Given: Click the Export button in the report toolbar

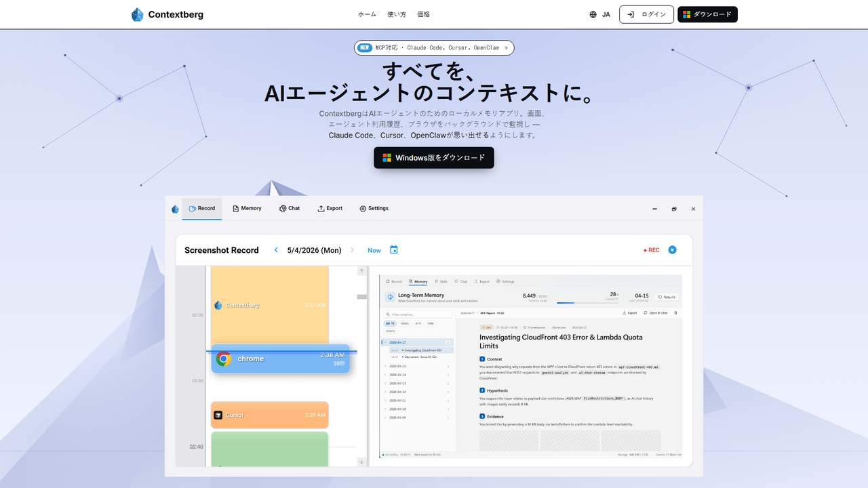Looking at the screenshot, I should pyautogui.click(x=630, y=313).
